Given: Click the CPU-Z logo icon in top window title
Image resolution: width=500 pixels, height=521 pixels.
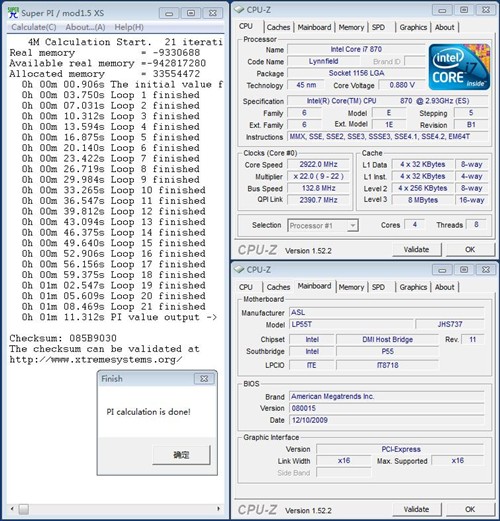Looking at the screenshot, I should (239, 10).
